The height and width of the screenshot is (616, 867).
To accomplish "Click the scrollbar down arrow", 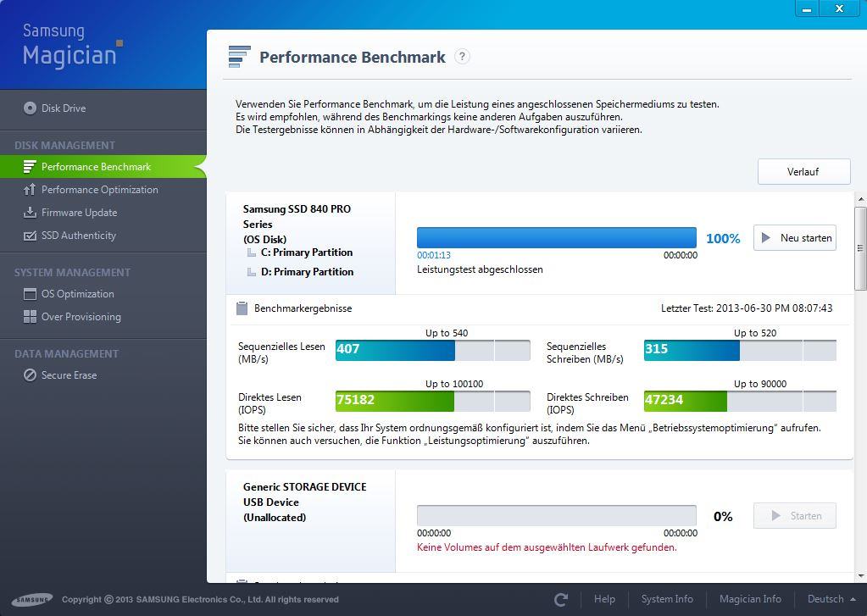I will [861, 577].
